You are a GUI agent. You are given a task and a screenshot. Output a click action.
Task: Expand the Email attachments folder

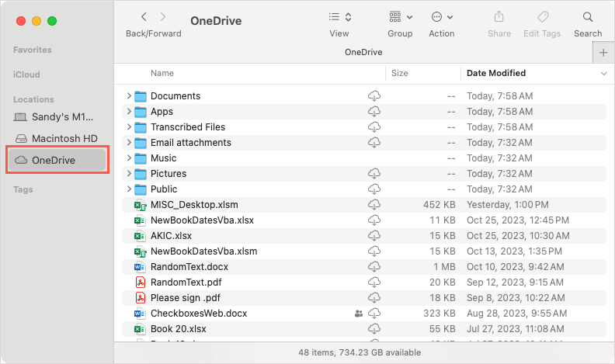(129, 142)
